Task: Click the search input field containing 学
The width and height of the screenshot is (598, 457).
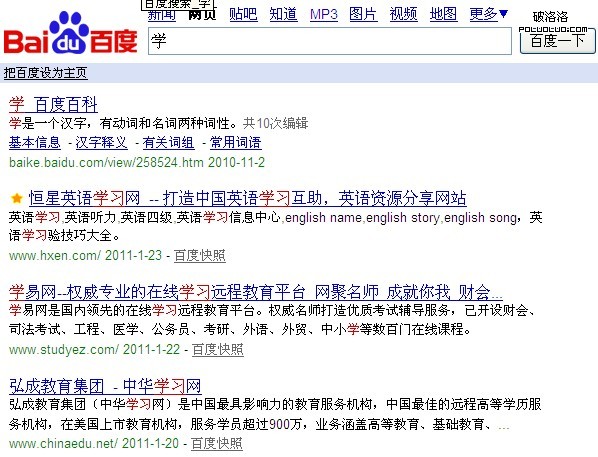Action: point(330,41)
